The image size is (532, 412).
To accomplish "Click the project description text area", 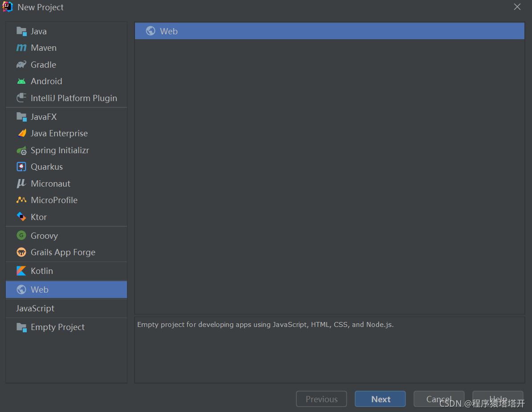I will pos(329,350).
